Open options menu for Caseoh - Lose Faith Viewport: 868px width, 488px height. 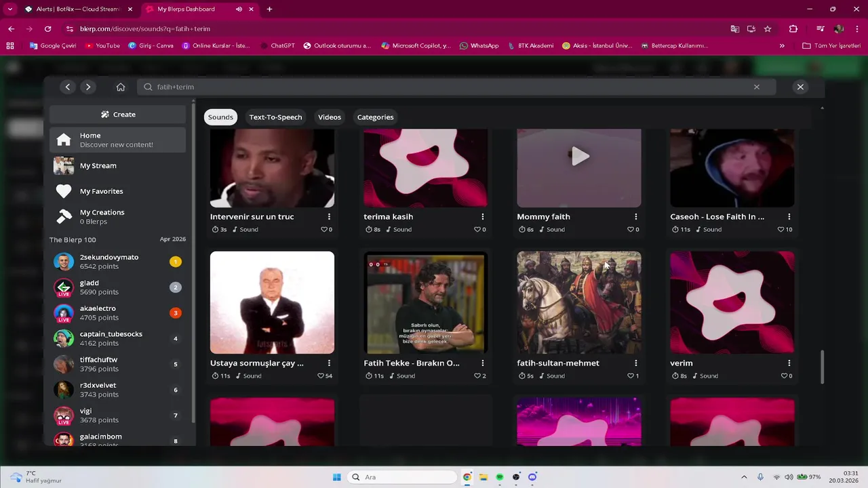point(789,217)
